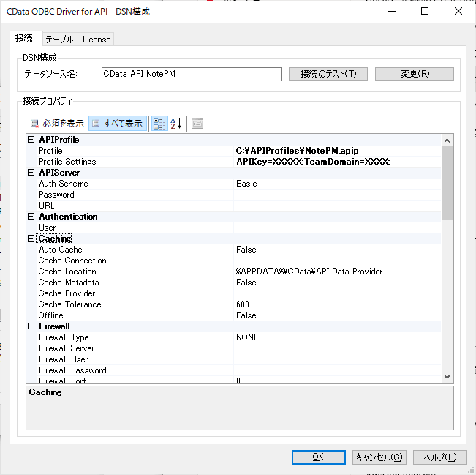Click the False value of Offline
The width and height of the screenshot is (476, 475).
tap(246, 315)
